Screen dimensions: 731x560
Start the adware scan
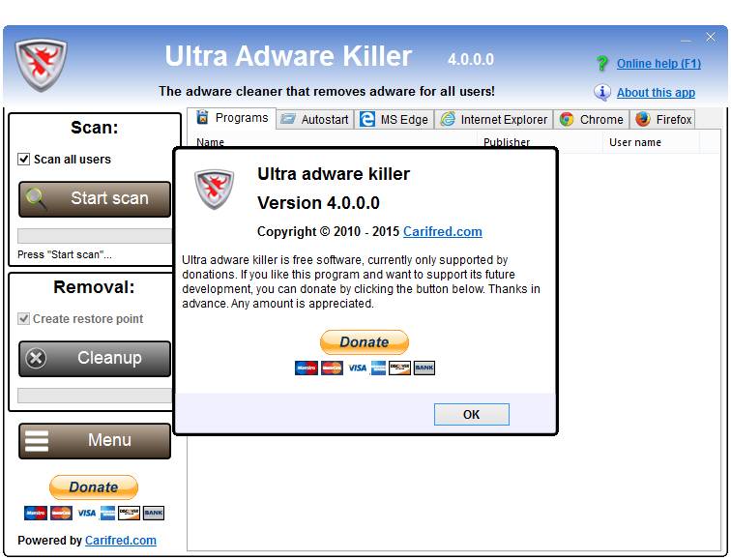coord(95,199)
